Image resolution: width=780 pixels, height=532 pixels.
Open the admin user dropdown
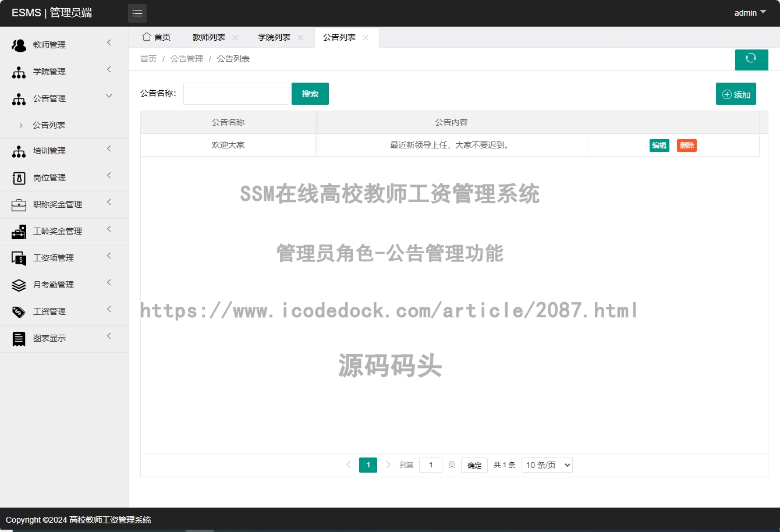(750, 13)
